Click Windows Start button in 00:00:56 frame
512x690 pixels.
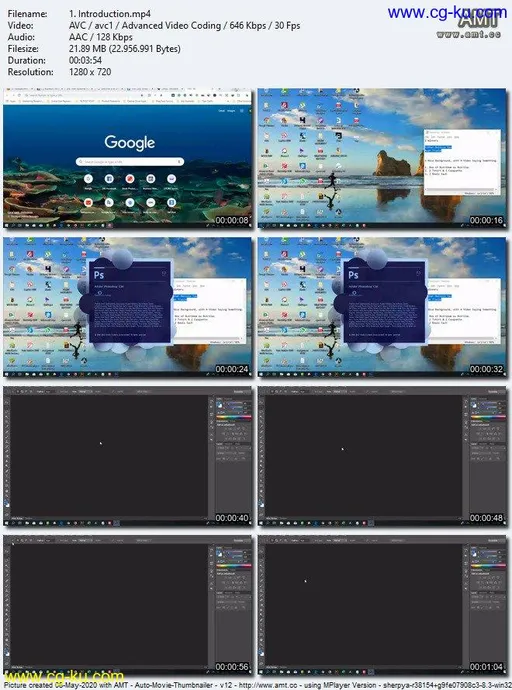point(6,672)
